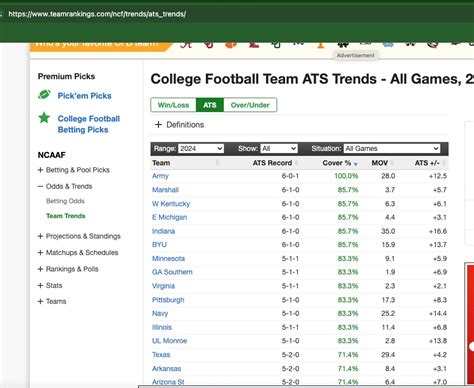Open the BYU team link
The width and height of the screenshot is (474, 388).
(159, 245)
